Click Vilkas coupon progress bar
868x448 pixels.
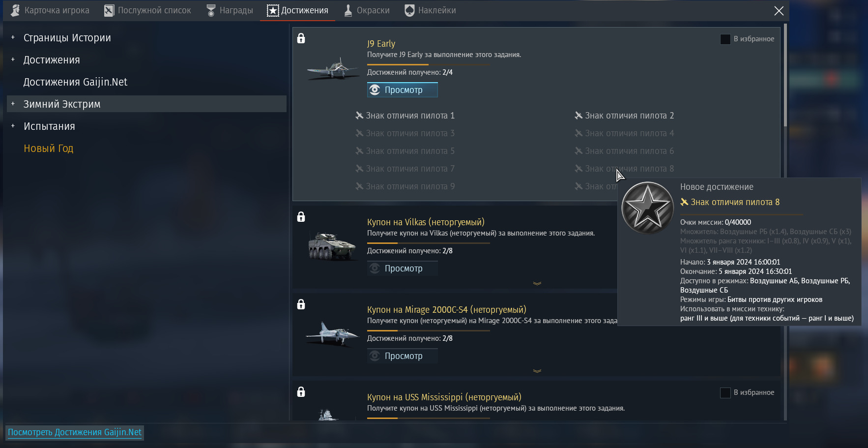pos(429,243)
